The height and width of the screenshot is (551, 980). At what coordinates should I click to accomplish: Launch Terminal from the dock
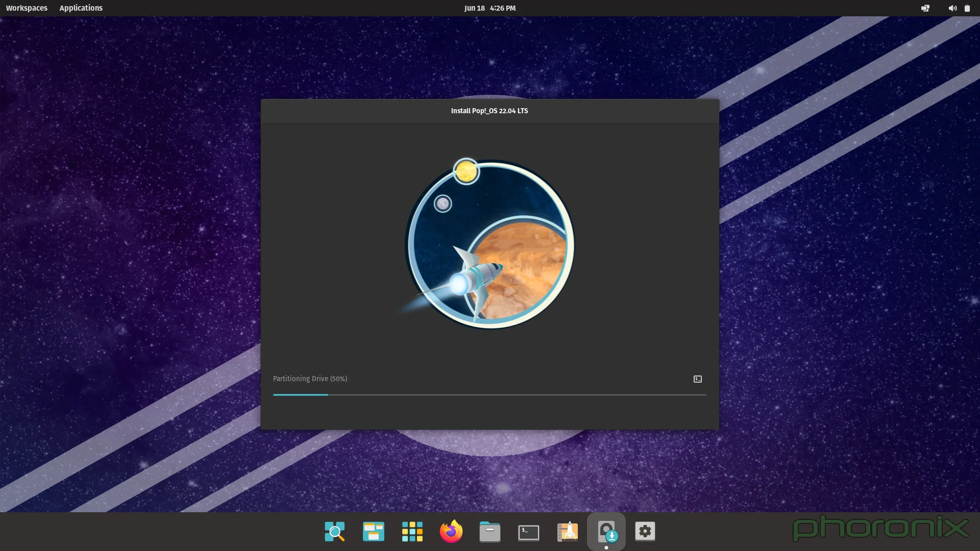(529, 532)
